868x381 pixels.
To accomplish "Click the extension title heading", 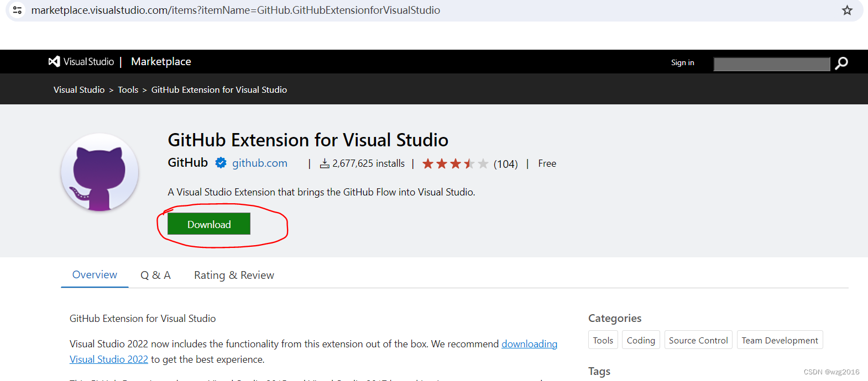I will 308,140.
